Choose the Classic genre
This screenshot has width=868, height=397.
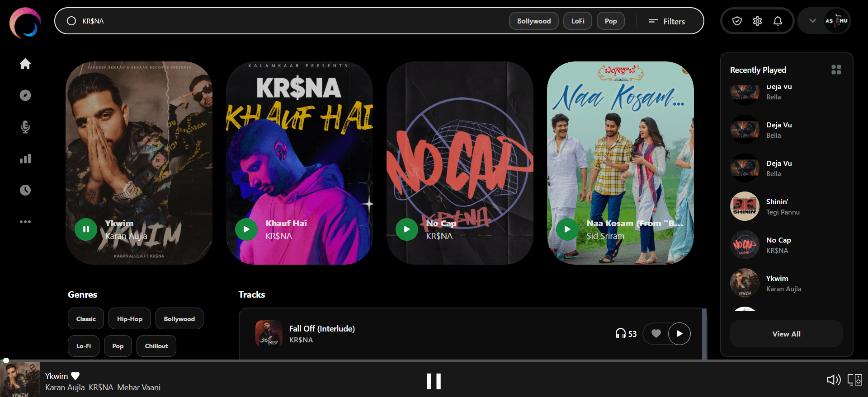(86, 319)
